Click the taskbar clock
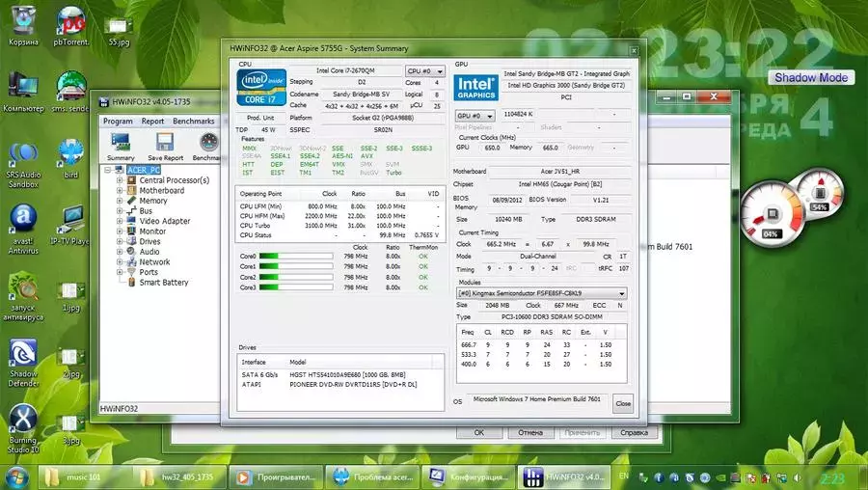Image resolution: width=868 pixels, height=490 pixels. click(x=832, y=477)
